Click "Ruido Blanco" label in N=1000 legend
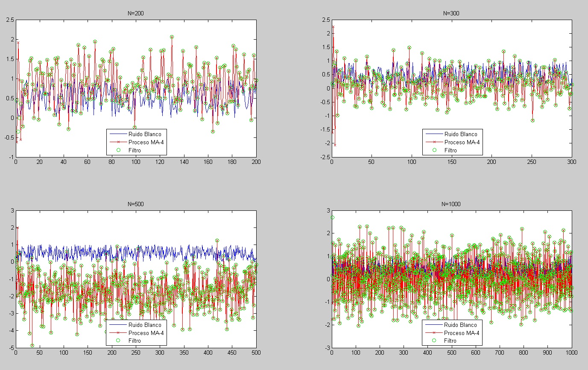Image resolution: width=588 pixels, height=370 pixels. [x=461, y=325]
